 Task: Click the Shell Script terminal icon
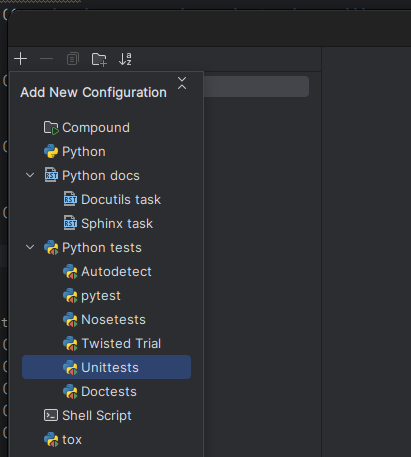[51, 415]
